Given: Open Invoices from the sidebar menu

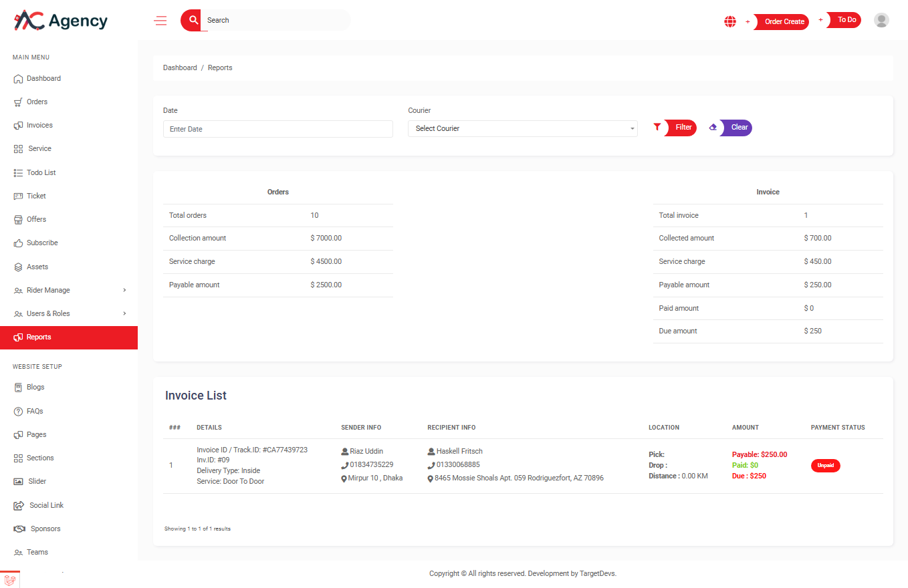Looking at the screenshot, I should tap(39, 126).
